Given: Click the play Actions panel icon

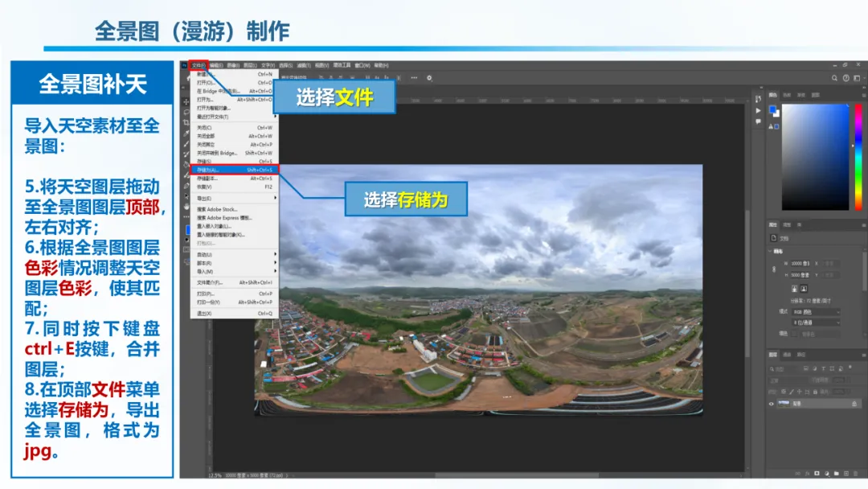Looking at the screenshot, I should (758, 111).
